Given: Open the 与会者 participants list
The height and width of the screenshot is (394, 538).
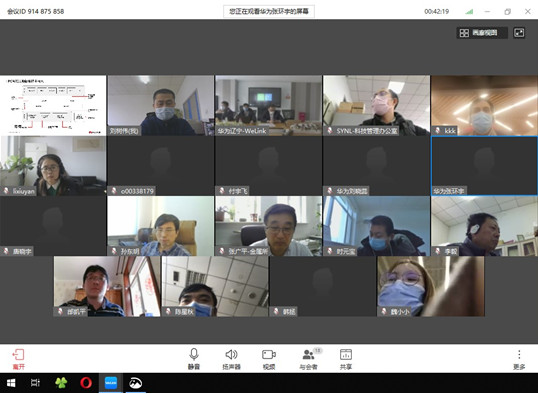Looking at the screenshot, I should coord(308,355).
